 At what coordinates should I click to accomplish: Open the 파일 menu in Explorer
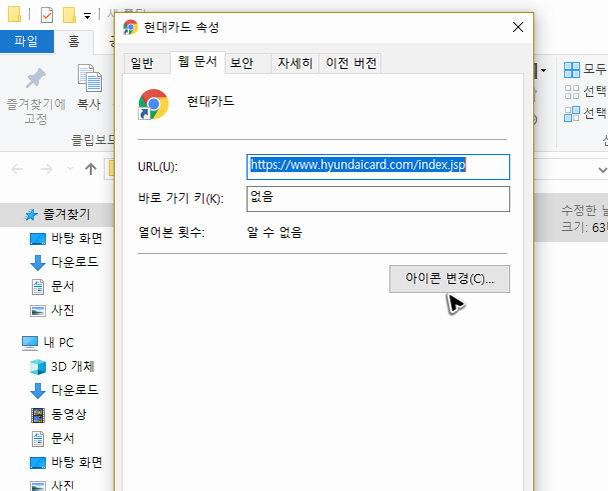(x=26, y=41)
